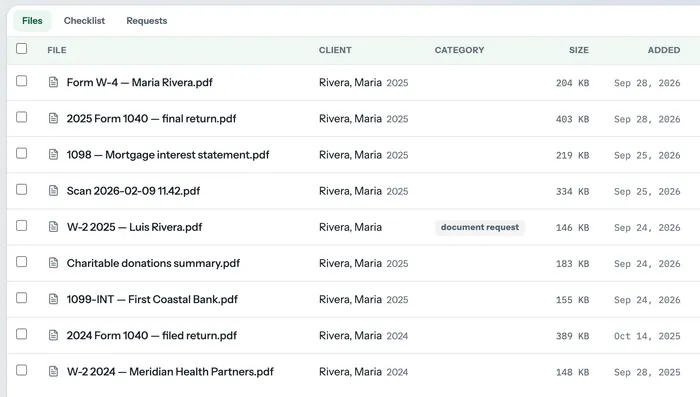Click document icon for W-2 2024 Meridian

[x=53, y=372]
